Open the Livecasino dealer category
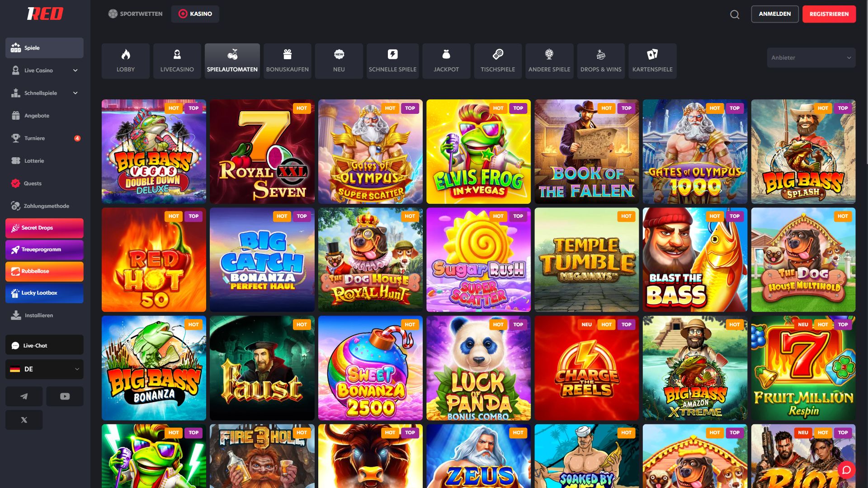Viewport: 868px width, 488px height. 177,61
